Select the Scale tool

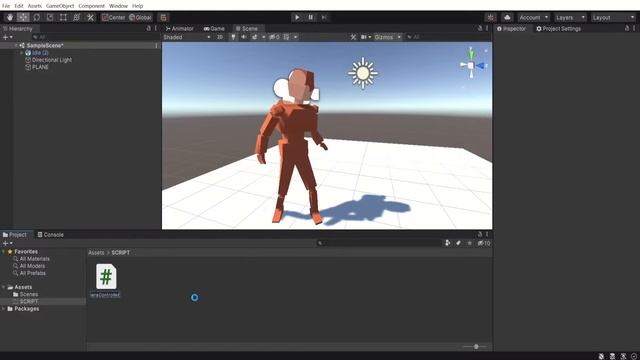(x=50, y=18)
